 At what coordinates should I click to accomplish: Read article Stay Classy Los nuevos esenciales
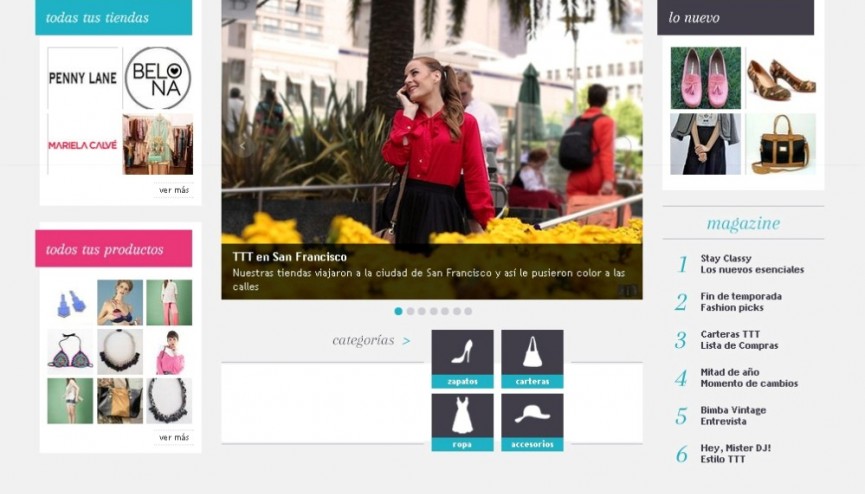click(752, 264)
